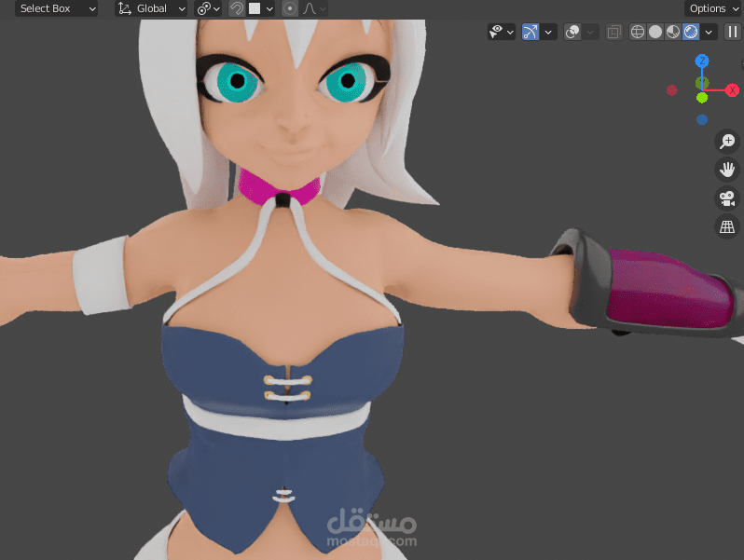Image resolution: width=744 pixels, height=560 pixels.
Task: Switch to solid viewport shading
Action: (x=655, y=33)
